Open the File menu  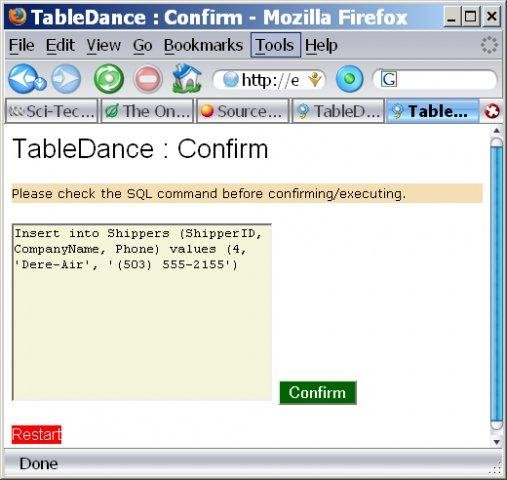(22, 45)
